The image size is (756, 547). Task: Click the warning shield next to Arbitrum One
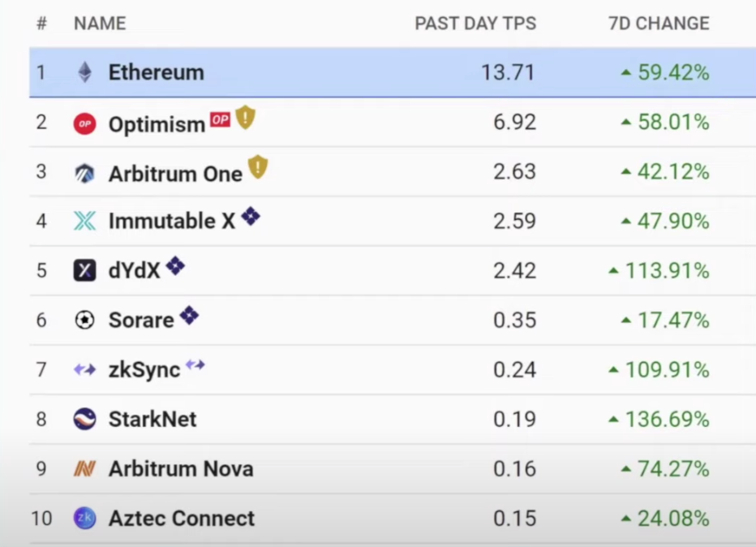pyautogui.click(x=257, y=167)
